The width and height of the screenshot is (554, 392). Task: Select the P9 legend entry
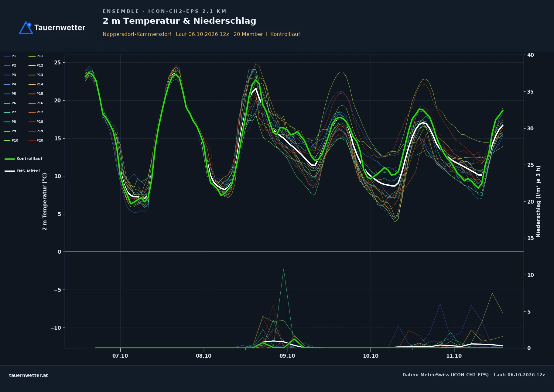(10, 131)
